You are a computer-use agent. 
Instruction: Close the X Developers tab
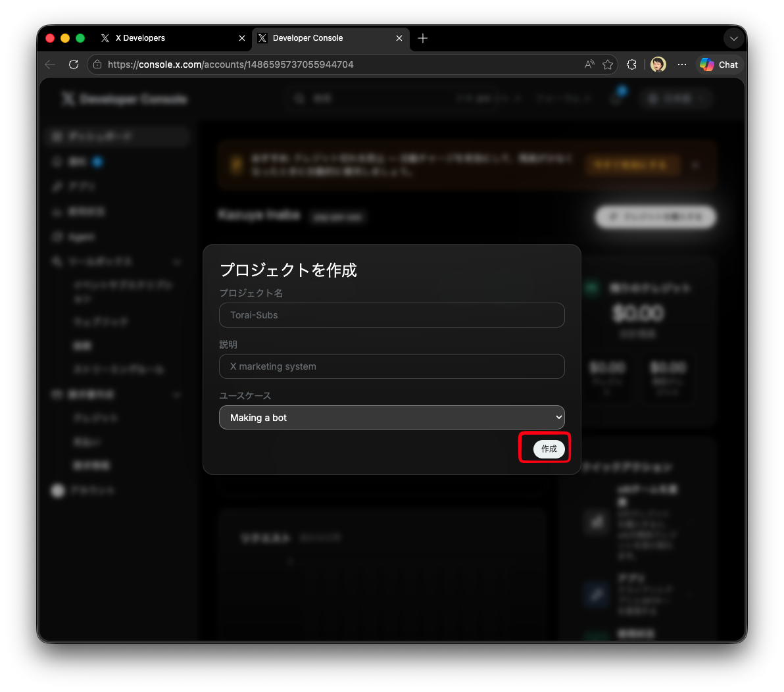pyautogui.click(x=242, y=38)
